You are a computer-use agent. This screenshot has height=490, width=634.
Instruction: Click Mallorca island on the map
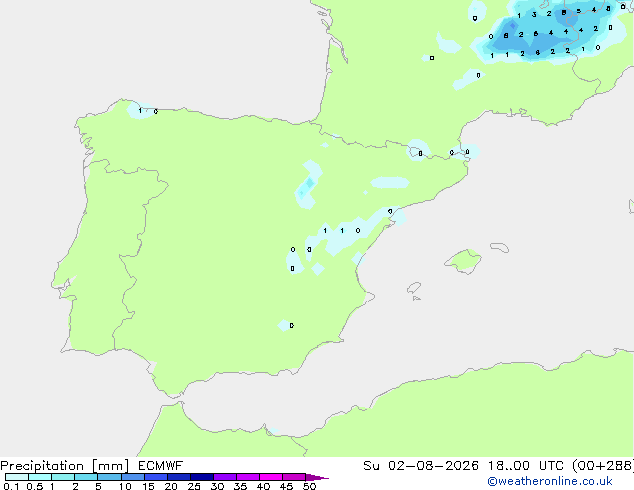coord(463,262)
